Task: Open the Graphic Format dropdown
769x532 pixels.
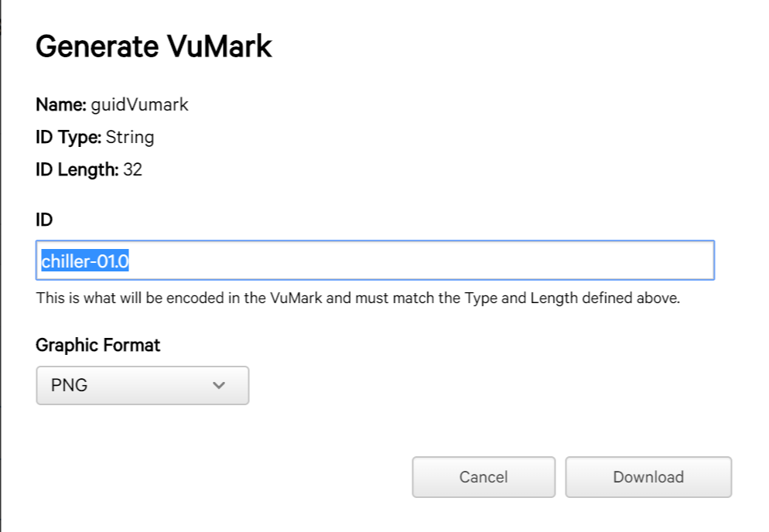Action: click(142, 385)
